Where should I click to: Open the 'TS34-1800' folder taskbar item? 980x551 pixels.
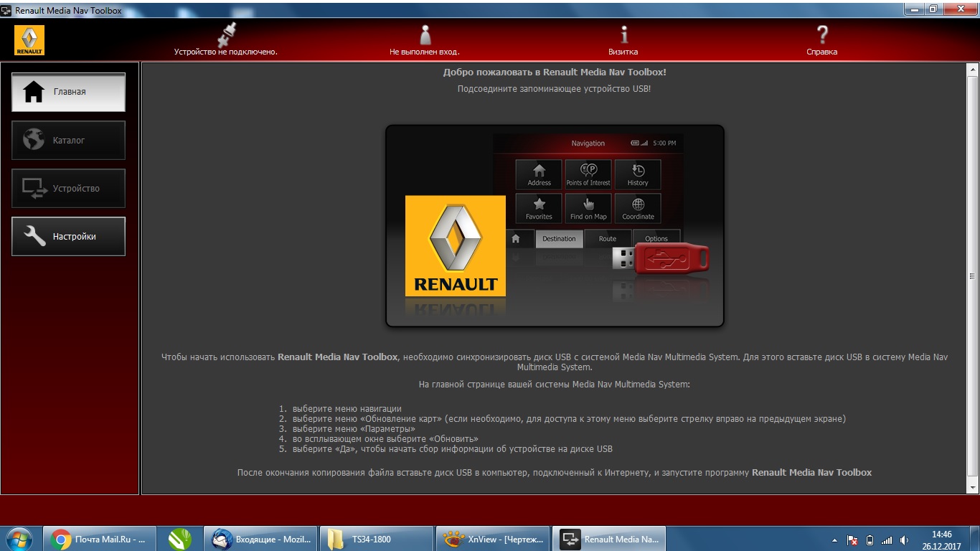pos(376,539)
